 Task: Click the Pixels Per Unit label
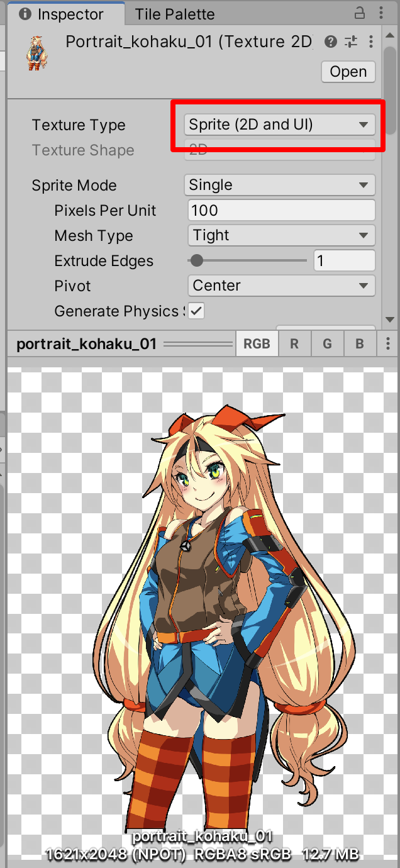105,211
